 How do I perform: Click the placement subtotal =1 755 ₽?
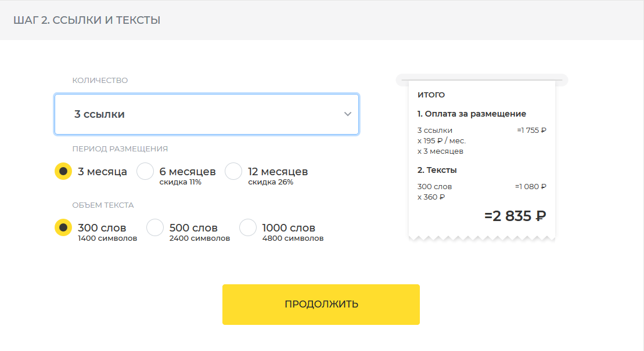coord(531,131)
